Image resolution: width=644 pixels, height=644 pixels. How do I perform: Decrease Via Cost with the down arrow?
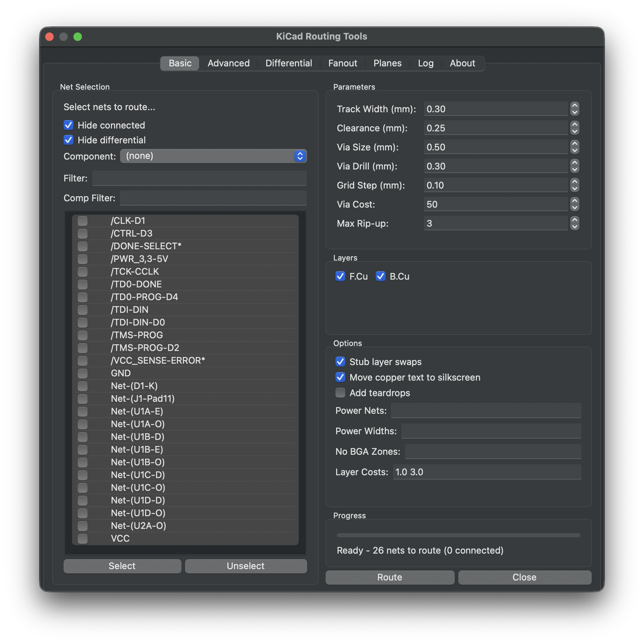point(574,207)
